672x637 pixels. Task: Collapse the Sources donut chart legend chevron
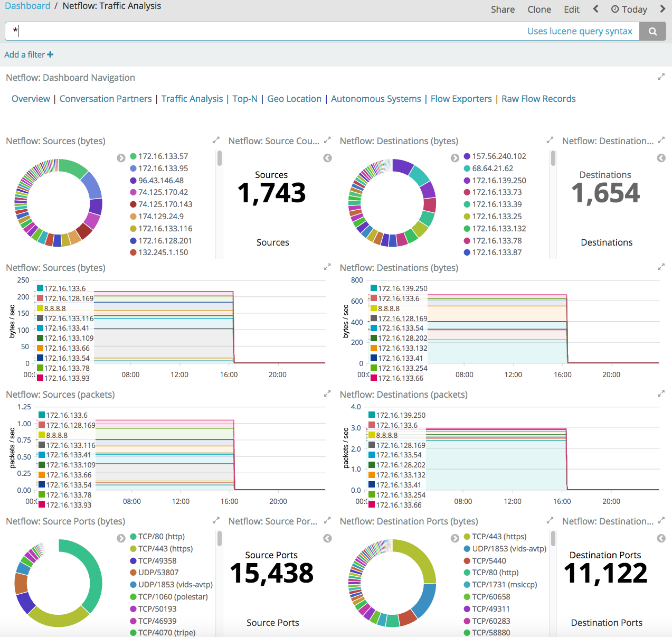pos(121,157)
